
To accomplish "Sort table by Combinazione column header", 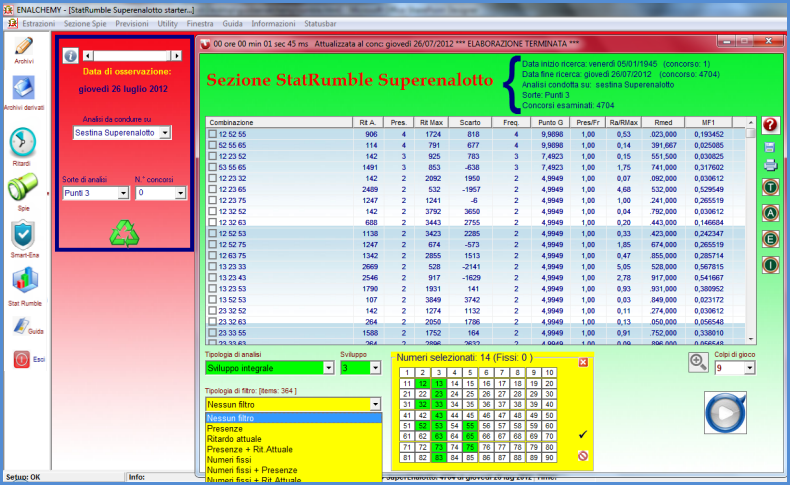I will coord(279,122).
